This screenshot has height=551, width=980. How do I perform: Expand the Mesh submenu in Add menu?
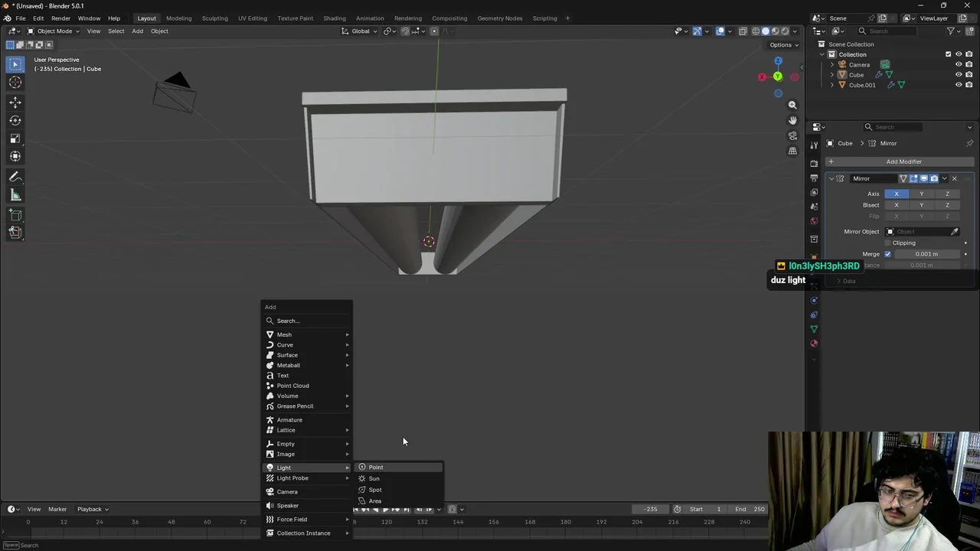pos(306,334)
